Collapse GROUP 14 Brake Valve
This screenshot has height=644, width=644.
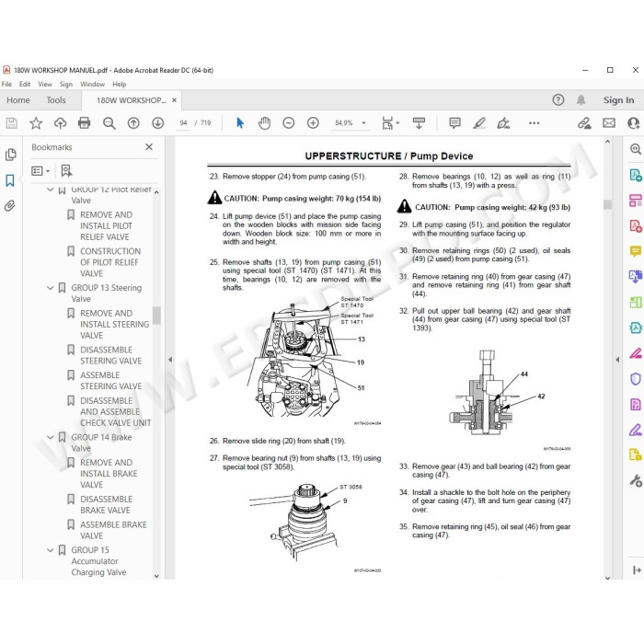tap(50, 437)
